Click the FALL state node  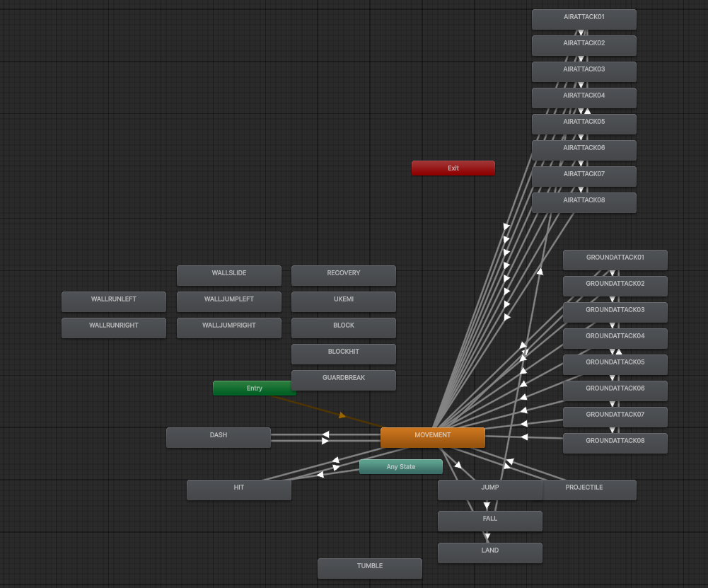(489, 521)
